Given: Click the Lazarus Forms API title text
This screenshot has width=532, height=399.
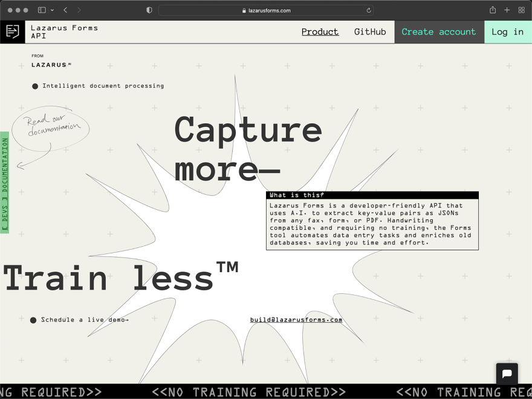Looking at the screenshot, I should [x=64, y=32].
